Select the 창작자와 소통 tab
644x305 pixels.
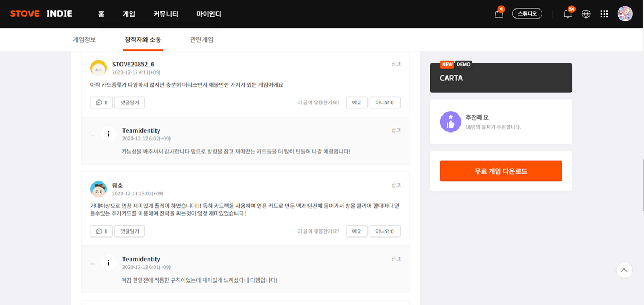tap(143, 40)
